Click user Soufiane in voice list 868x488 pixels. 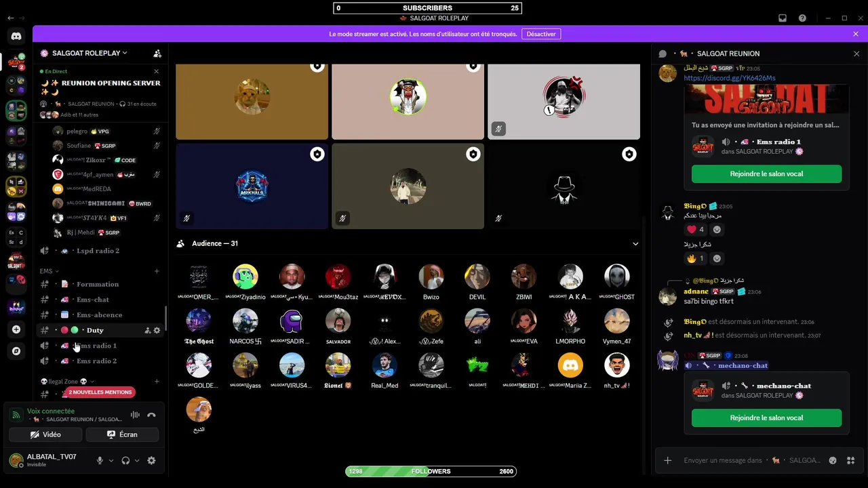tap(107, 146)
